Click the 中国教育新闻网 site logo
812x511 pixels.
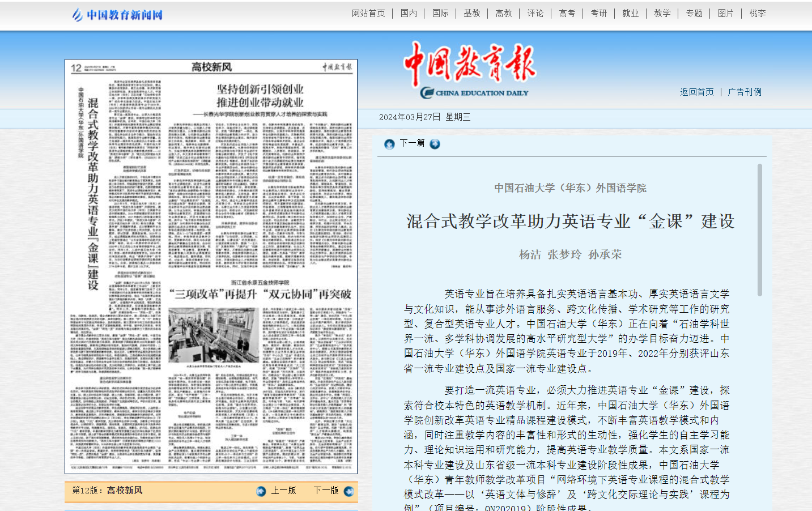117,15
